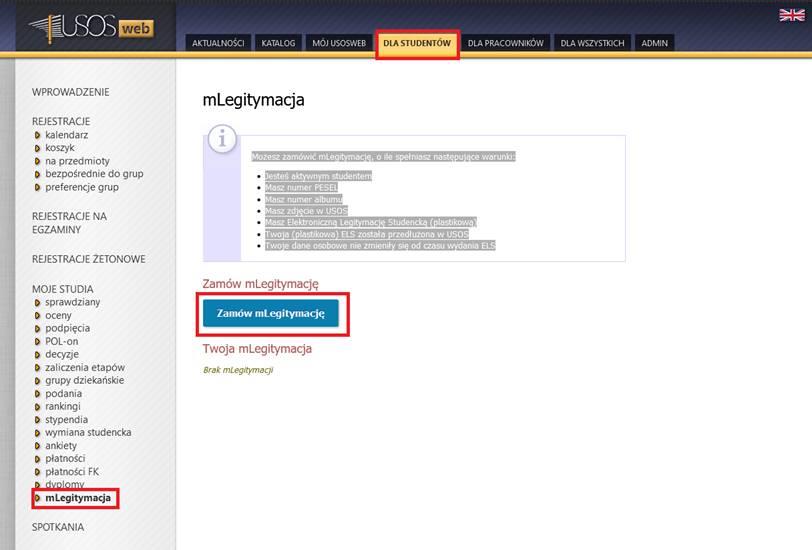
Task: Select mLegitymacja in the sidebar
Action: [78, 498]
